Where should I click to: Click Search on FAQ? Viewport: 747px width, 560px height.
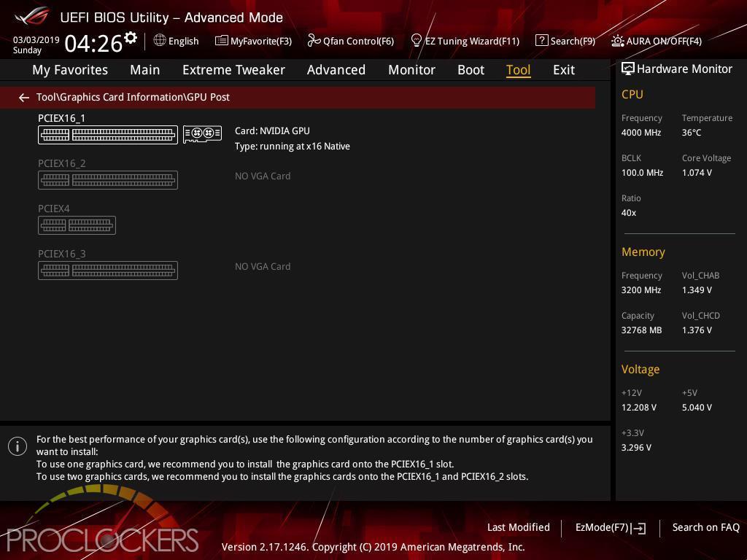tap(706, 527)
